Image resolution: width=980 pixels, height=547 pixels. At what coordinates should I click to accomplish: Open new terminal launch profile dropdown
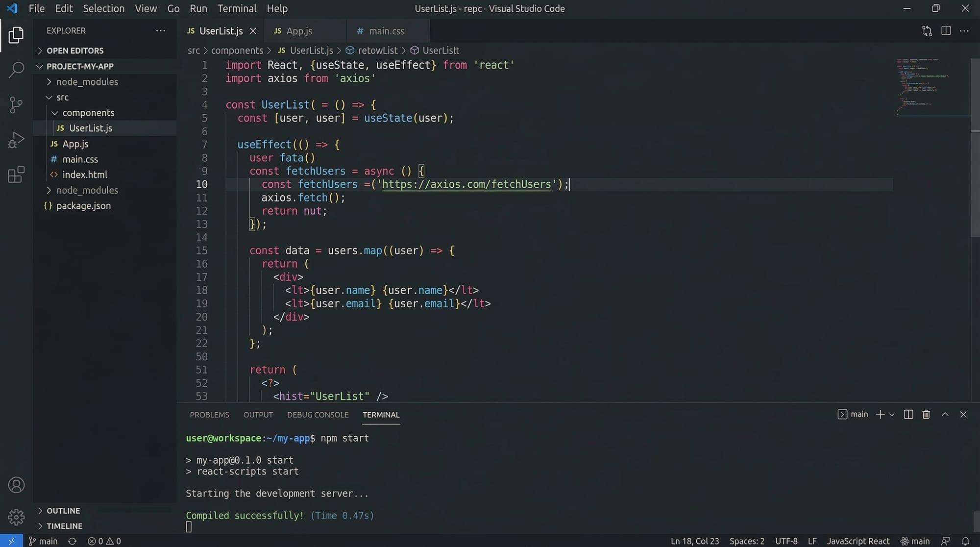[x=892, y=415]
